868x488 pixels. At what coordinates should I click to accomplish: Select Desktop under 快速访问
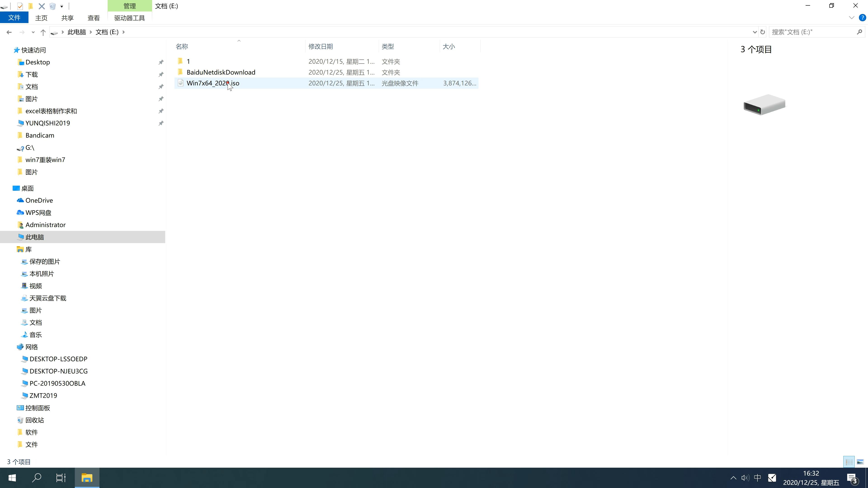tap(37, 61)
